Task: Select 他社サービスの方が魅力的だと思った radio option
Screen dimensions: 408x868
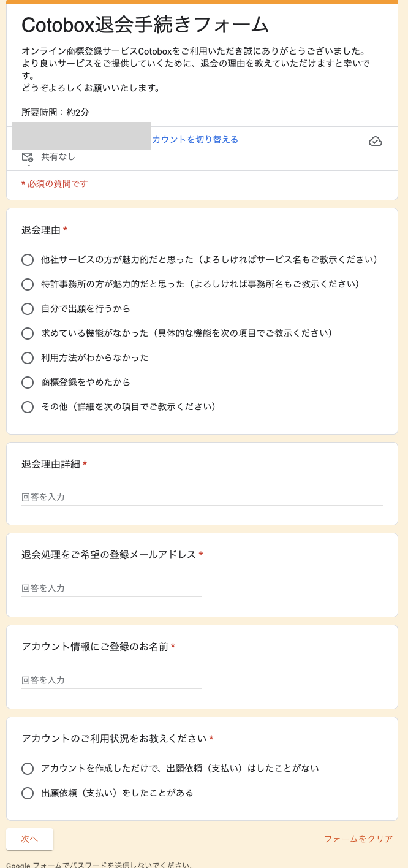Action: [x=28, y=260]
